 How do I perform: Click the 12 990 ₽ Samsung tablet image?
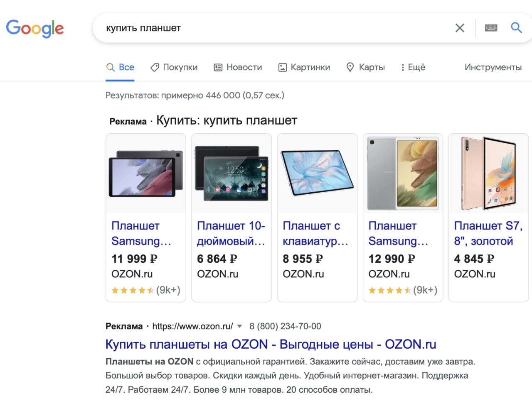403,174
